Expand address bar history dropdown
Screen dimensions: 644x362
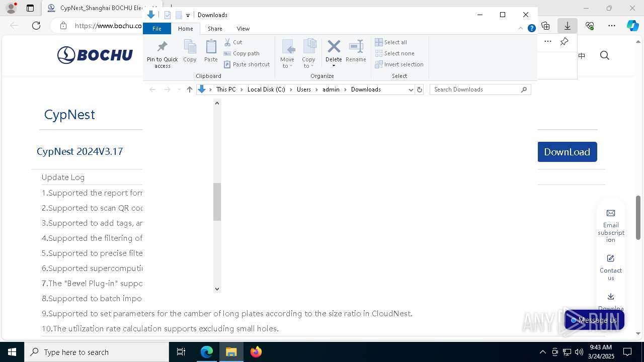pos(411,89)
